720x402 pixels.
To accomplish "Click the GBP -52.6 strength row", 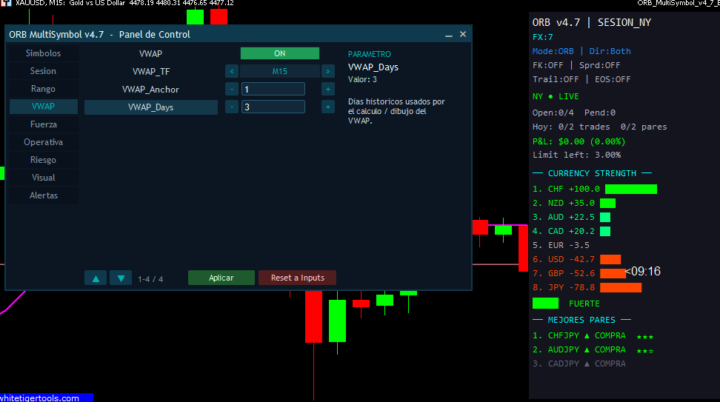I will tap(579, 273).
